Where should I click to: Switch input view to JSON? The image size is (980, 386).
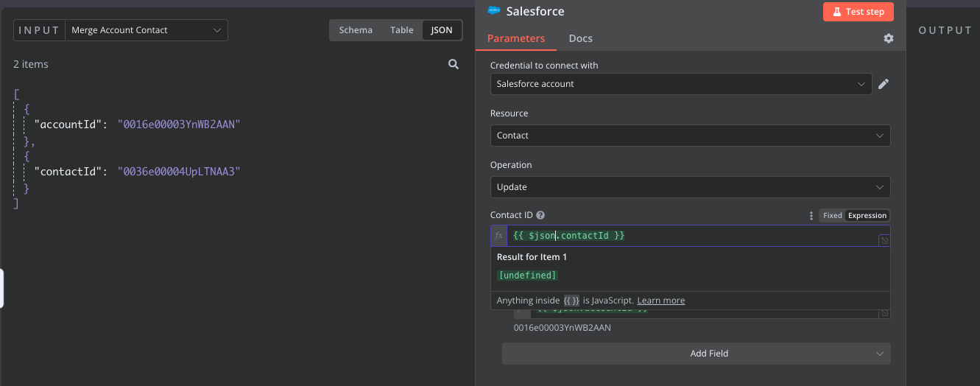click(x=442, y=30)
